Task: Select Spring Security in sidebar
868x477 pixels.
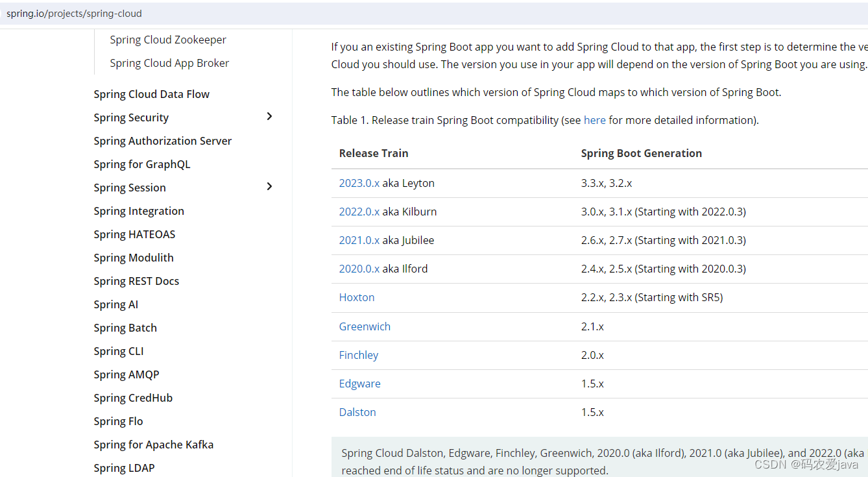Action: pos(131,117)
